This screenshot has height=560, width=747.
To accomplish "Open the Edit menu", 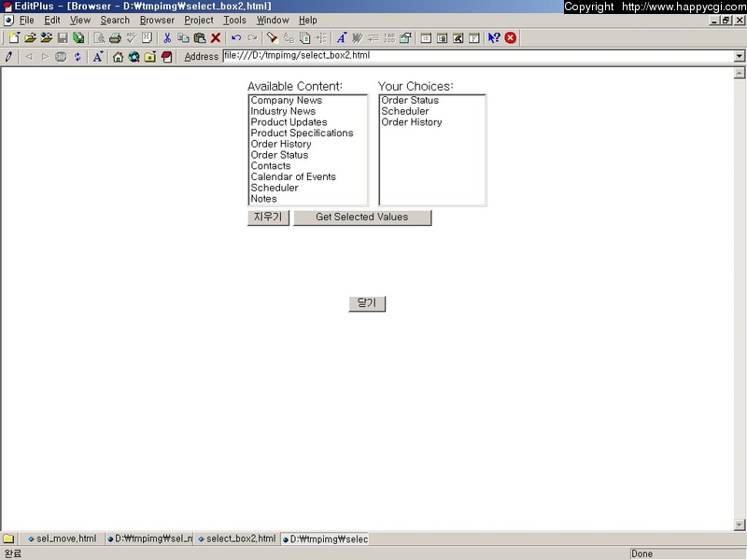I will [52, 20].
